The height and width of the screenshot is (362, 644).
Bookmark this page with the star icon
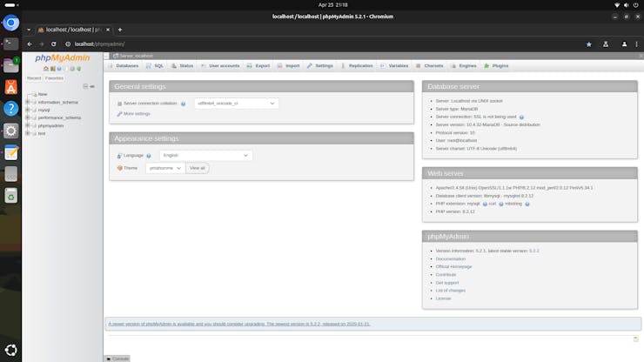[589, 44]
